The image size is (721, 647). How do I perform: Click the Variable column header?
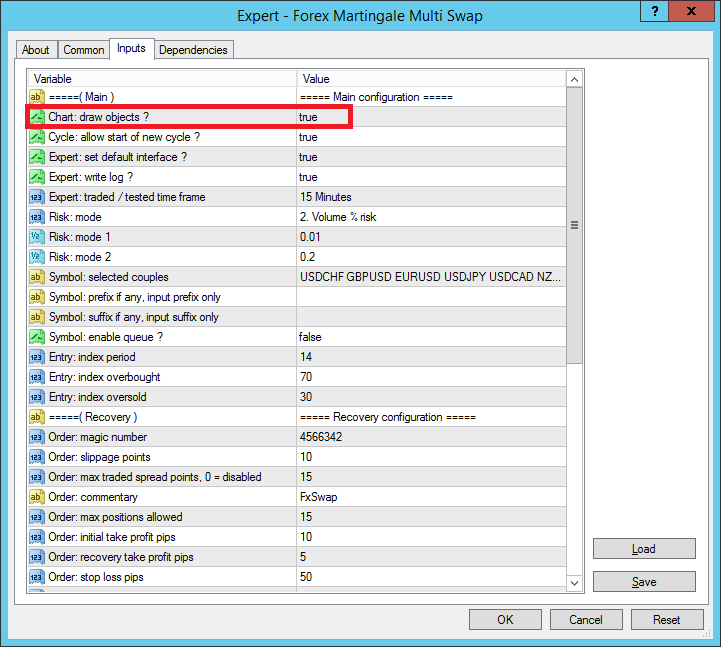(162, 79)
